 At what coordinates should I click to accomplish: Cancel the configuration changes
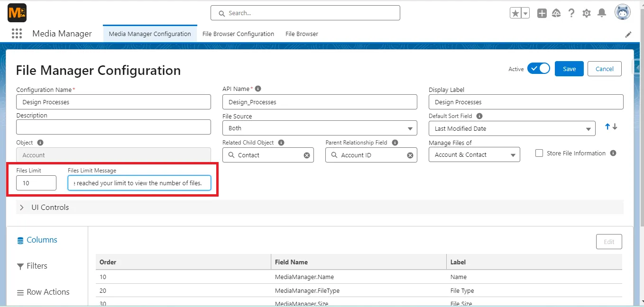coord(604,68)
